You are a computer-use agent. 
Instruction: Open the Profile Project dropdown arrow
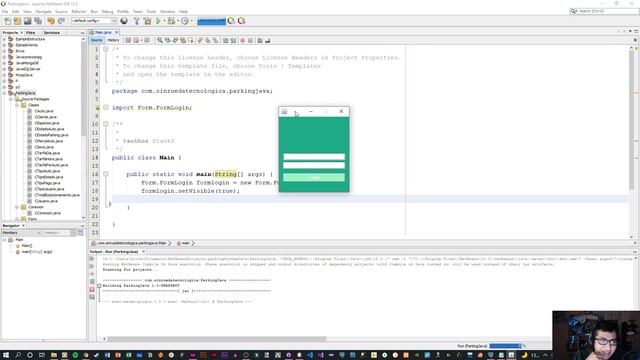[191, 21]
